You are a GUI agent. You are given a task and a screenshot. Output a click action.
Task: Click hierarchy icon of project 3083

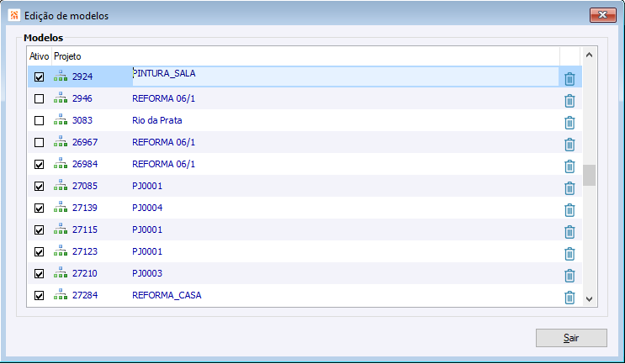[x=61, y=119]
